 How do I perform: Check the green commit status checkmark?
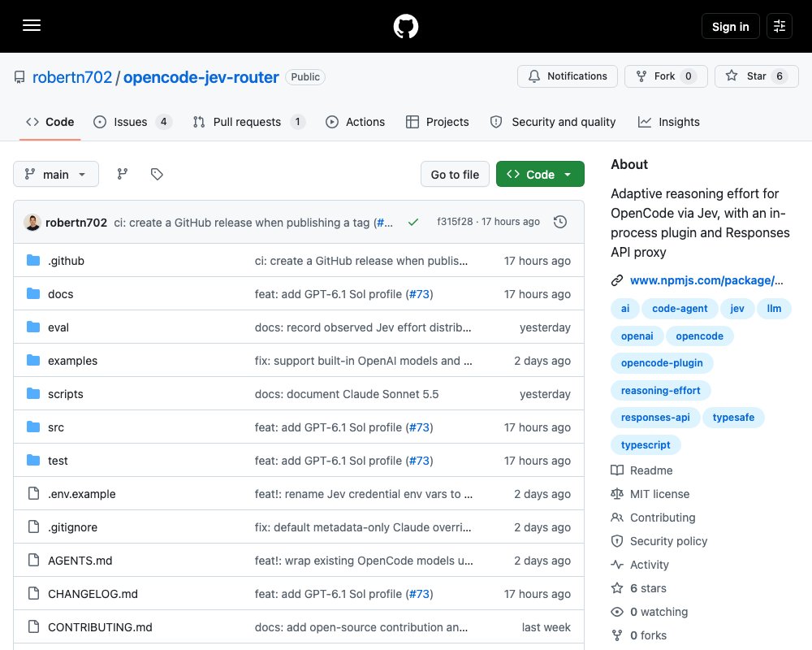pos(412,223)
